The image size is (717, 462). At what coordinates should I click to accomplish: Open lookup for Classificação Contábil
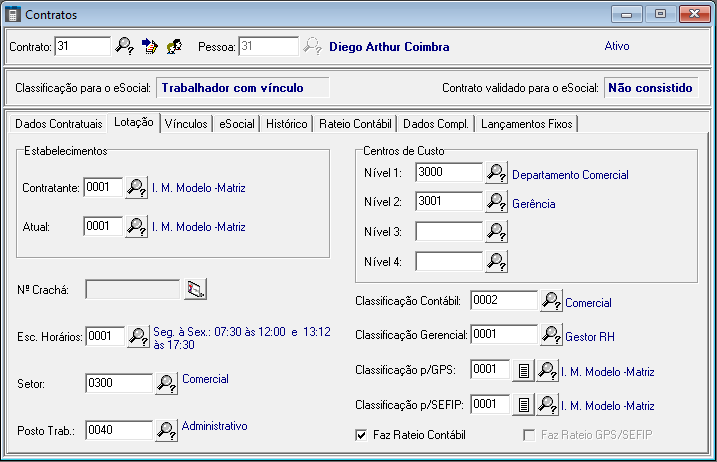551,301
